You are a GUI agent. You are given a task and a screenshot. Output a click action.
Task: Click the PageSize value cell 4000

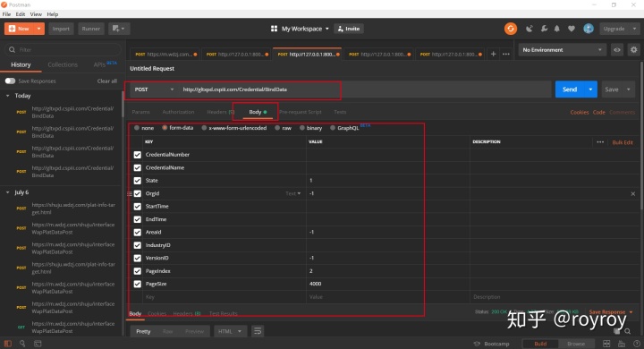[x=387, y=284]
